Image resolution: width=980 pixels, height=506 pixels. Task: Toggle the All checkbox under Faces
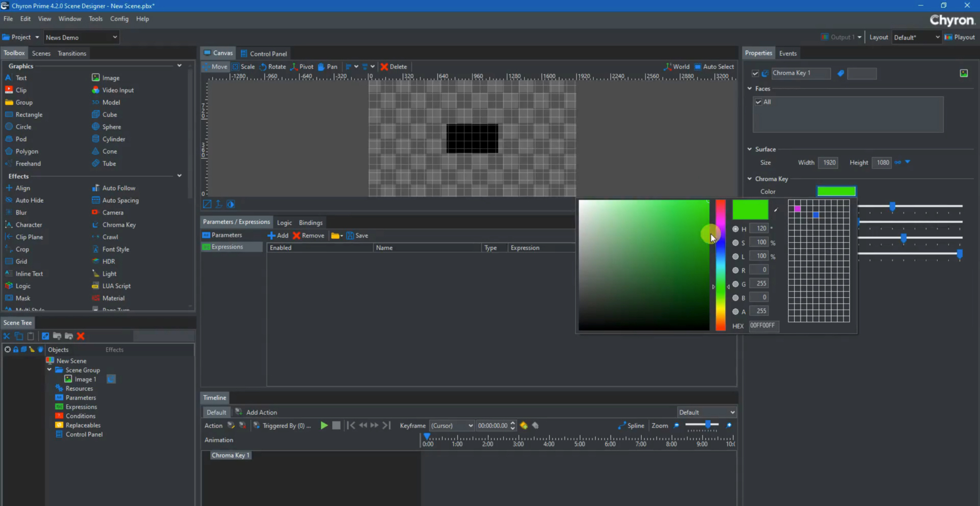click(758, 101)
